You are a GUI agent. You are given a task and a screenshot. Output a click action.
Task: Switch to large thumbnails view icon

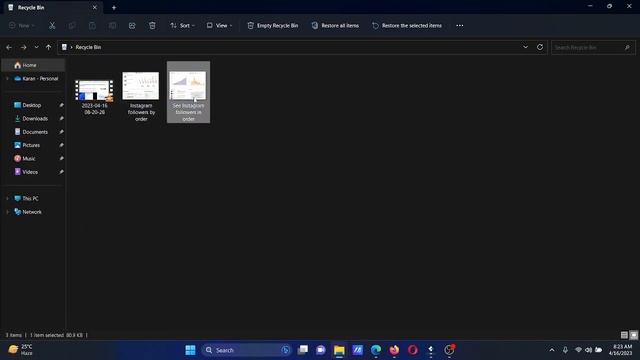point(633,335)
